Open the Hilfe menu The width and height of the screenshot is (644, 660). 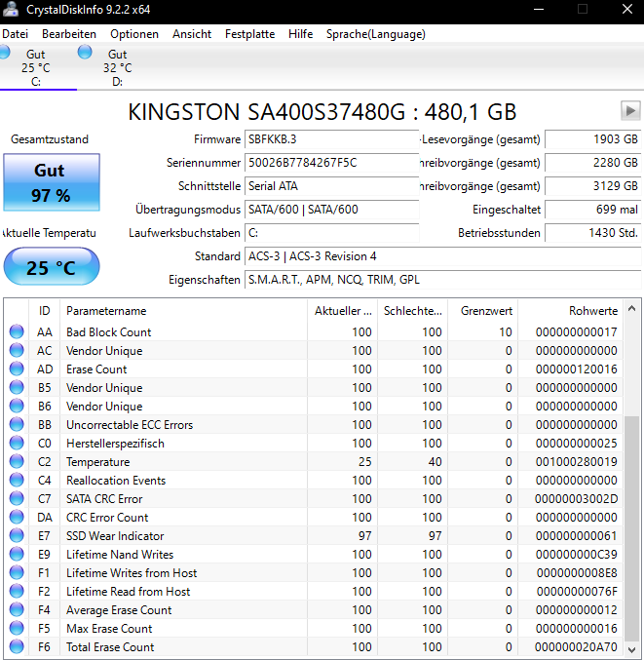point(300,34)
